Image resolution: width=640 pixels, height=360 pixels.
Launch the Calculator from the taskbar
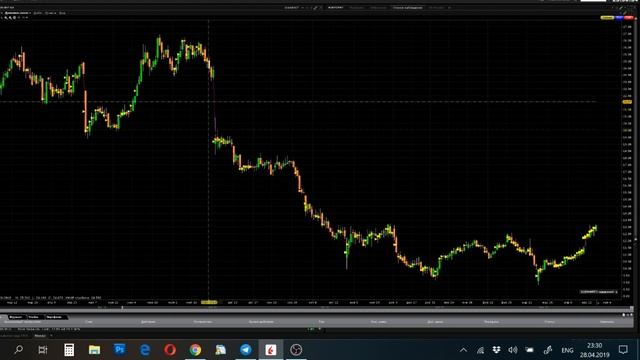[69, 350]
